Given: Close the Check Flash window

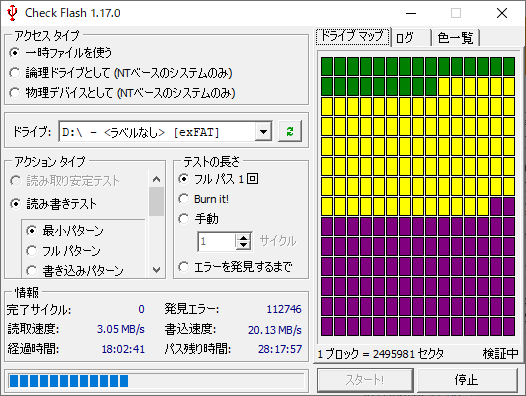Looking at the screenshot, I should [502, 13].
